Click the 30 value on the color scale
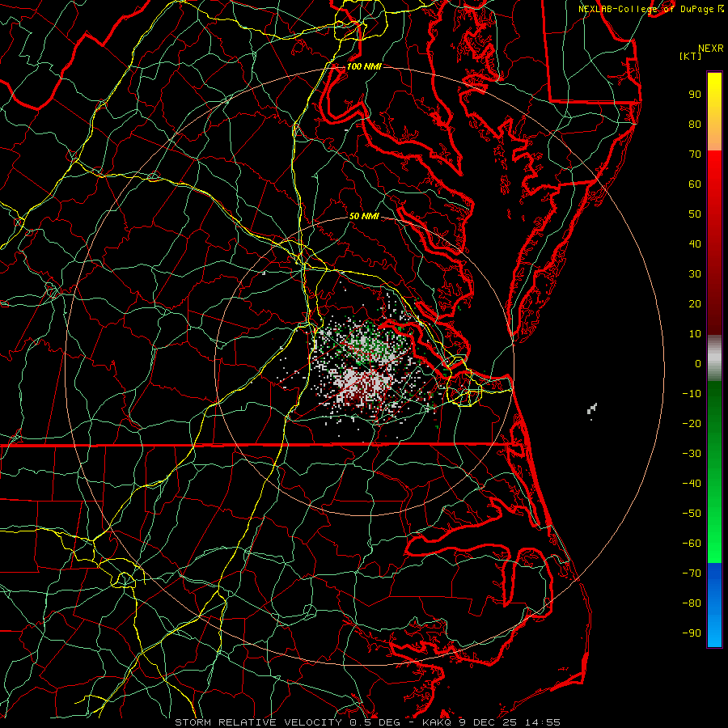Viewport: 728px width, 728px height. [x=695, y=274]
